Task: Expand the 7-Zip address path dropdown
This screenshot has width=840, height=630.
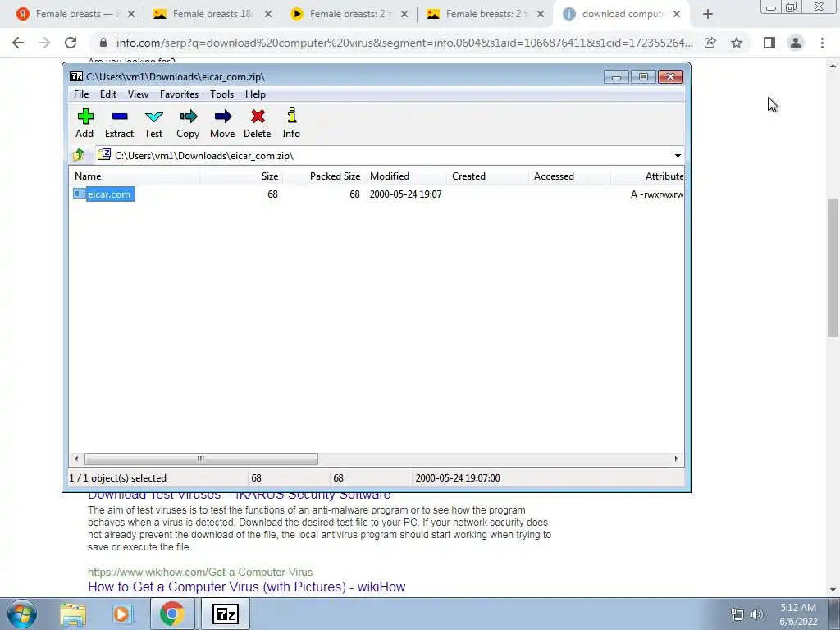Action: point(678,156)
